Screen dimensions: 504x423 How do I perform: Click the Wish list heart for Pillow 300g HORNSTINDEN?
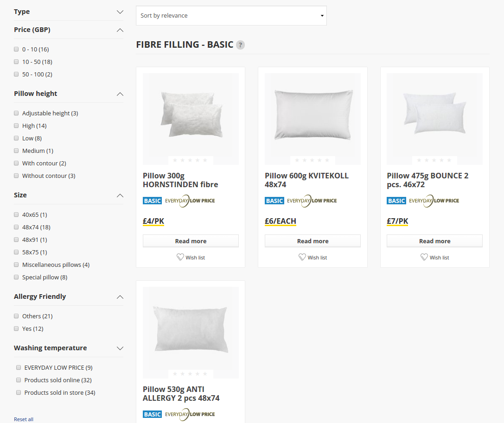pyautogui.click(x=180, y=257)
